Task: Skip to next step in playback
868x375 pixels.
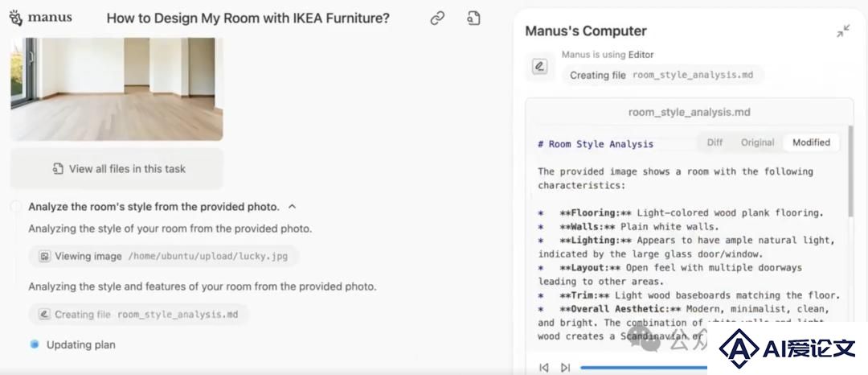Action: point(565,367)
